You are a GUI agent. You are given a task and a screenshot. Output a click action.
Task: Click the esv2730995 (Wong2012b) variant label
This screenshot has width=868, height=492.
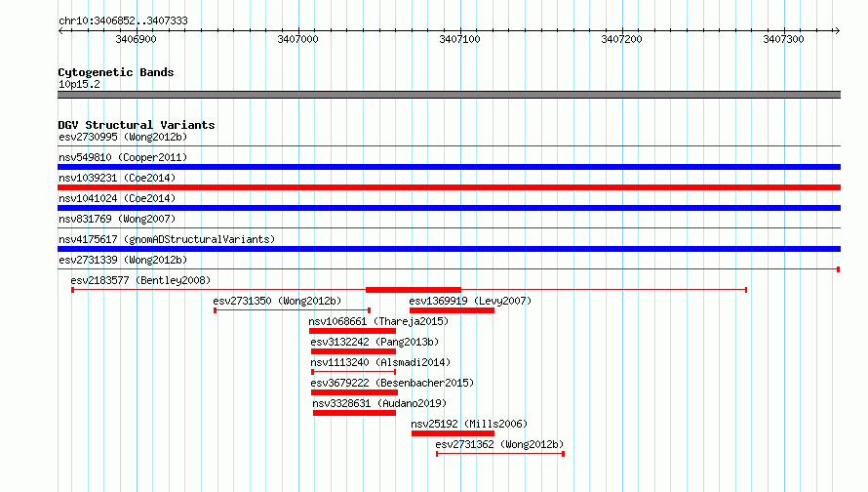click(x=123, y=137)
